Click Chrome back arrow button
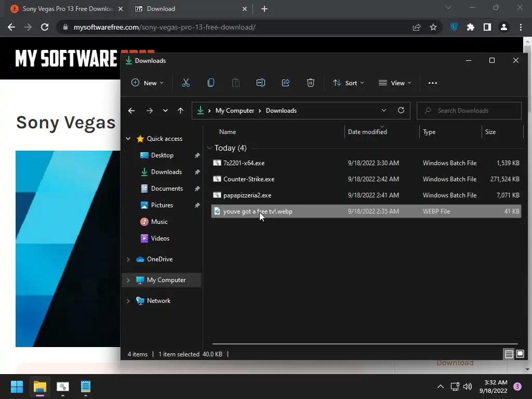532x399 pixels. 11,27
